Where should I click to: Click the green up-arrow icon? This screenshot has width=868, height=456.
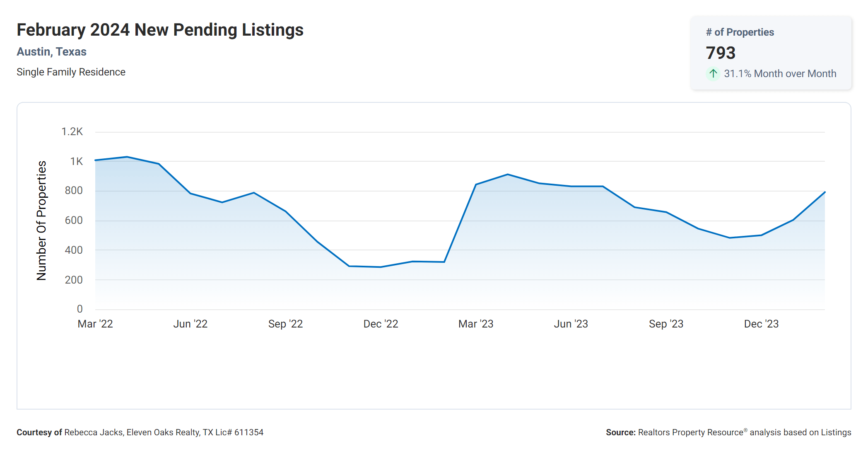[x=713, y=74]
